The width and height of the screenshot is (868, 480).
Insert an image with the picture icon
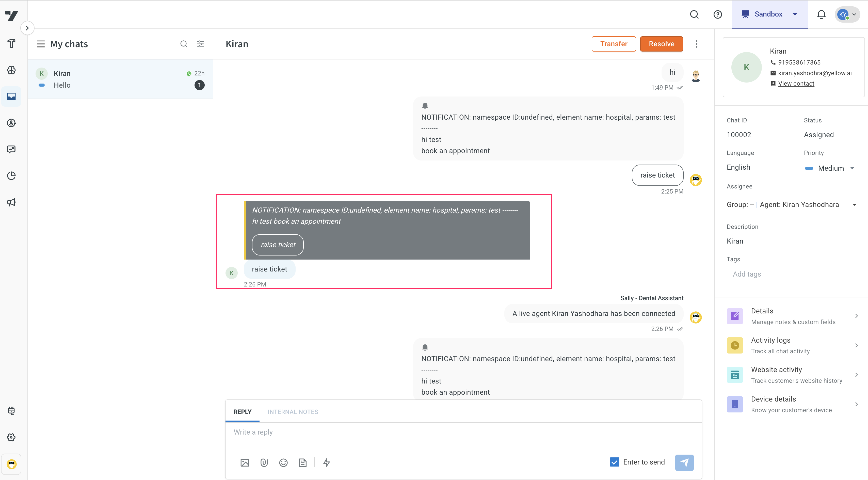[x=245, y=462]
